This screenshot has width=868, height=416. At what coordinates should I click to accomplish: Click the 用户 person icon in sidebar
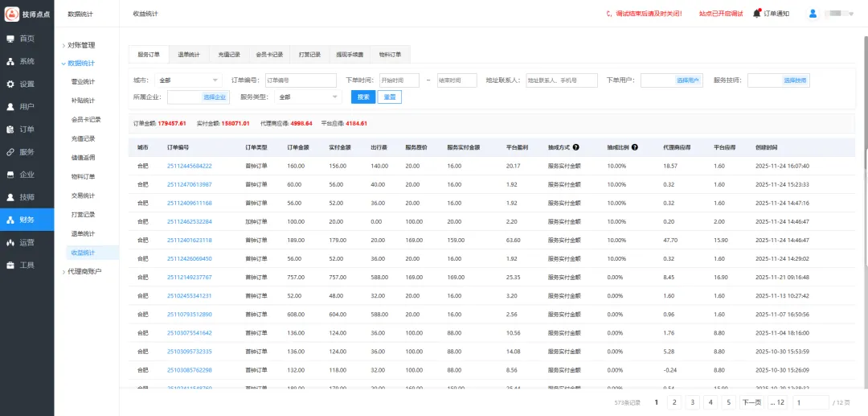coord(10,106)
